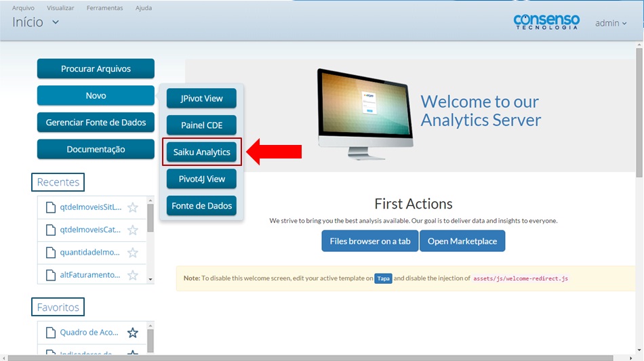Select Saiku Analytics in Novo menu
The width and height of the screenshot is (644, 361).
[201, 152]
